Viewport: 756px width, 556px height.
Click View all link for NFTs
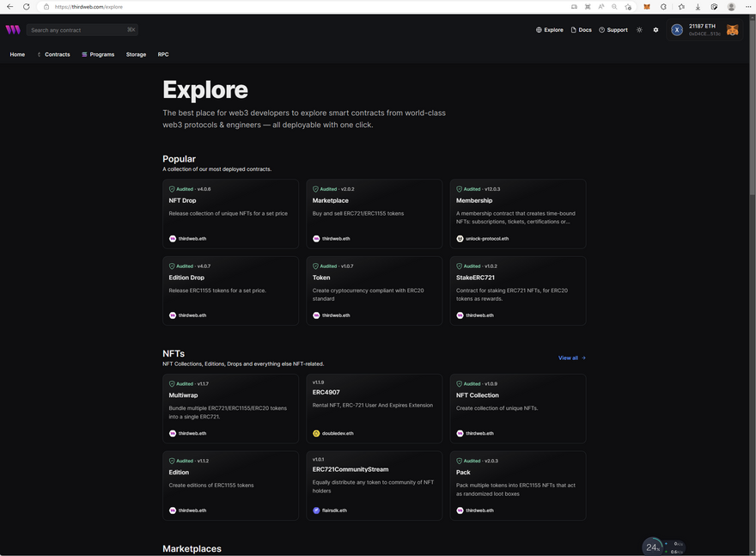[x=572, y=357]
